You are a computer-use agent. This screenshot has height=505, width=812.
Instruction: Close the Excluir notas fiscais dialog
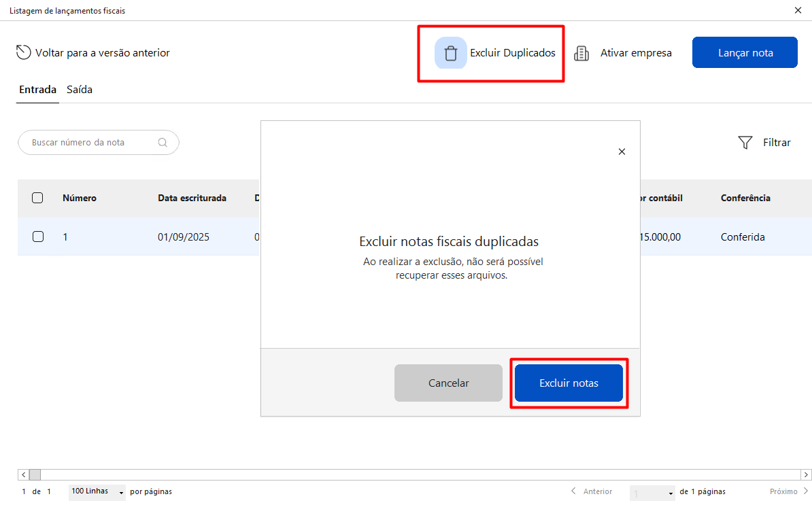[622, 152]
